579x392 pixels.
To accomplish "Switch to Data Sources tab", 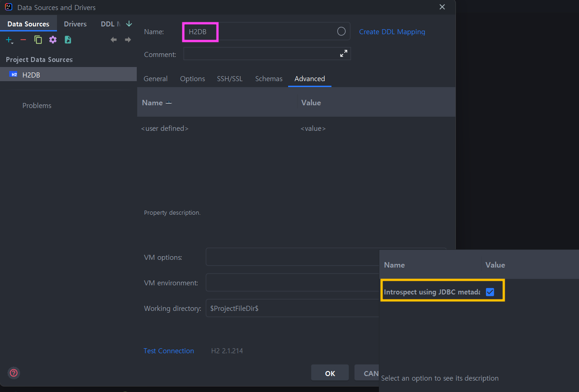I will (28, 24).
